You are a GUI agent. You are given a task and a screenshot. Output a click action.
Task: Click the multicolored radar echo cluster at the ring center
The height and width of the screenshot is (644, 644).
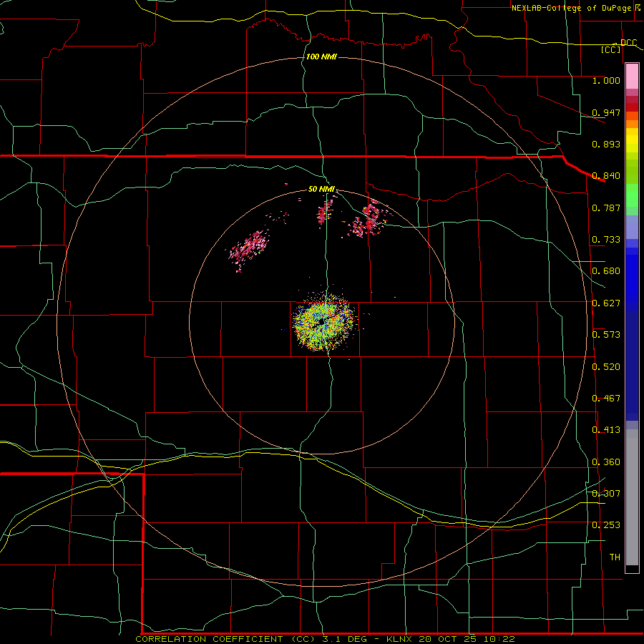[323, 321]
